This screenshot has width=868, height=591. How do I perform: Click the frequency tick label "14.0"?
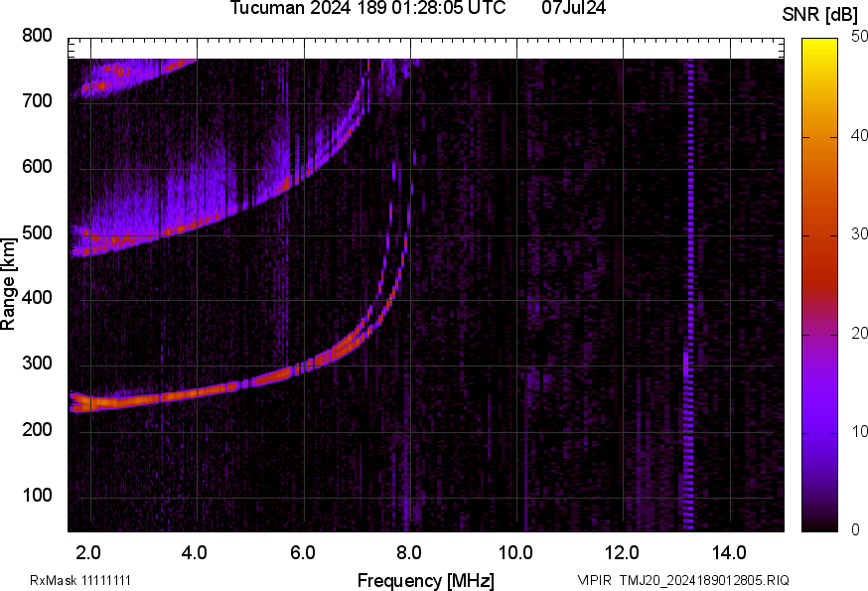click(x=729, y=553)
